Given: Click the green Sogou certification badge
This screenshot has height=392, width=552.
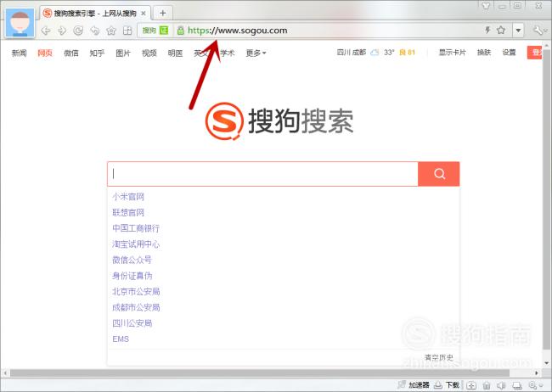Looking at the screenshot, I should coord(155,31).
